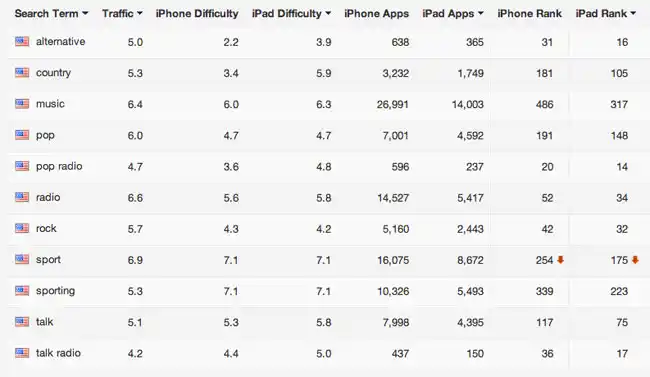Open the Search Term column sort dropdown

pyautogui.click(x=85, y=14)
